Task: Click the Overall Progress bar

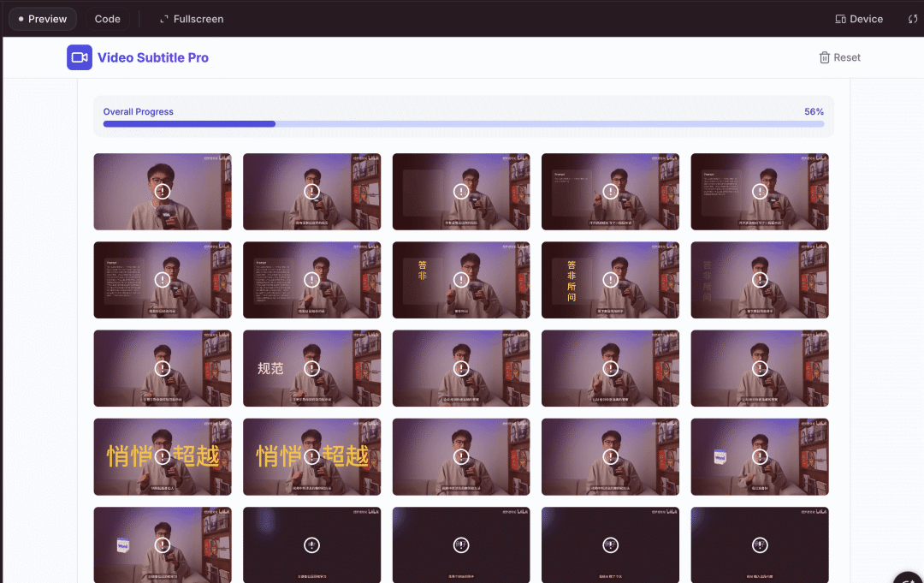Action: tap(463, 124)
